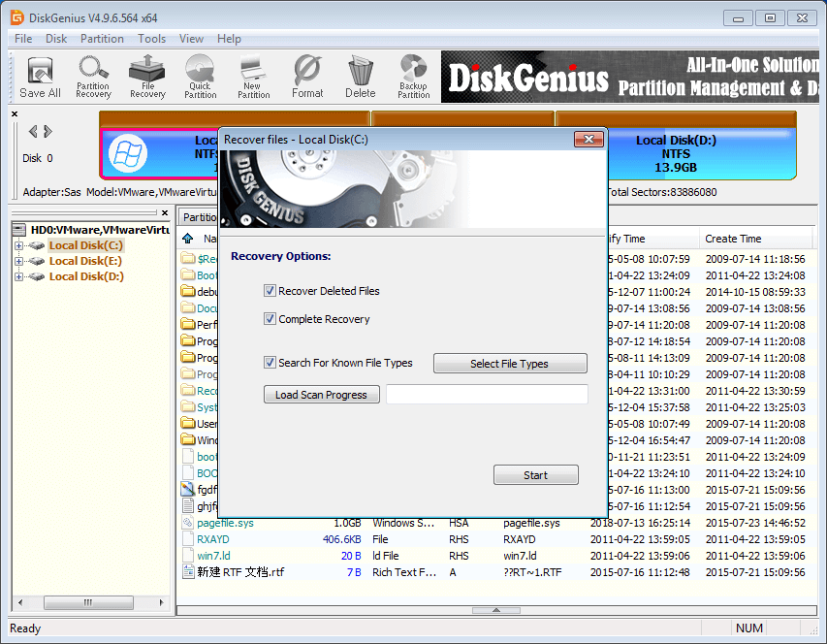The height and width of the screenshot is (644, 827).
Task: Click the DiskGenius banner advertisement
Action: click(x=630, y=77)
